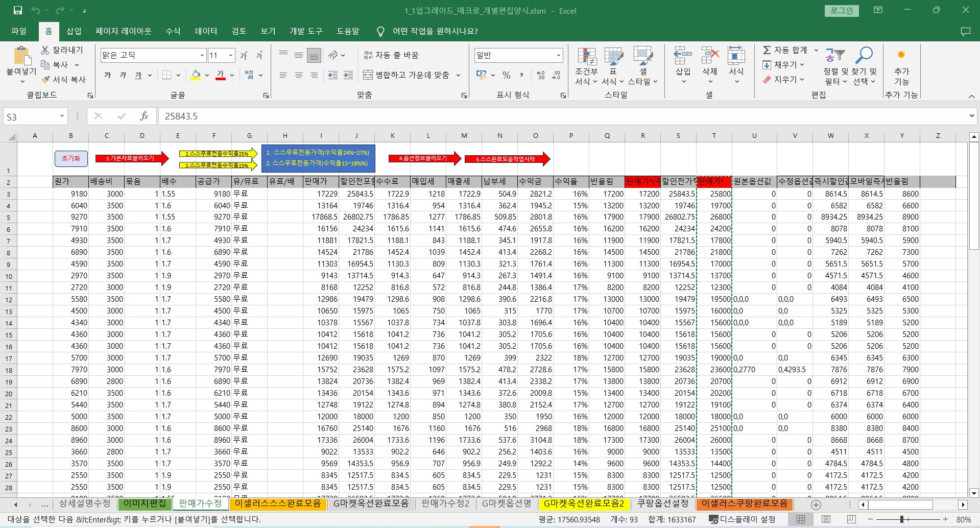Click the 로그인 sign-in button
This screenshot has height=528, width=980.
842,11
